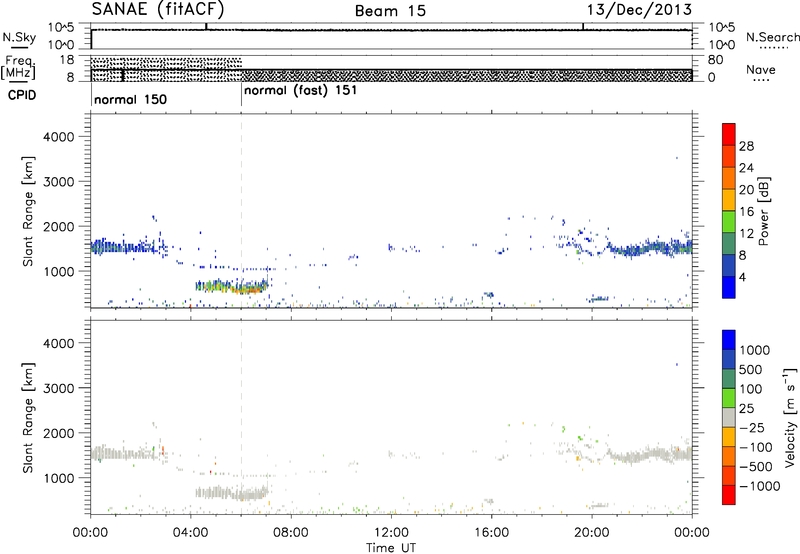Click the SANAE (fitACF) plot title
This screenshot has height=554, width=800.
pos(158,9)
